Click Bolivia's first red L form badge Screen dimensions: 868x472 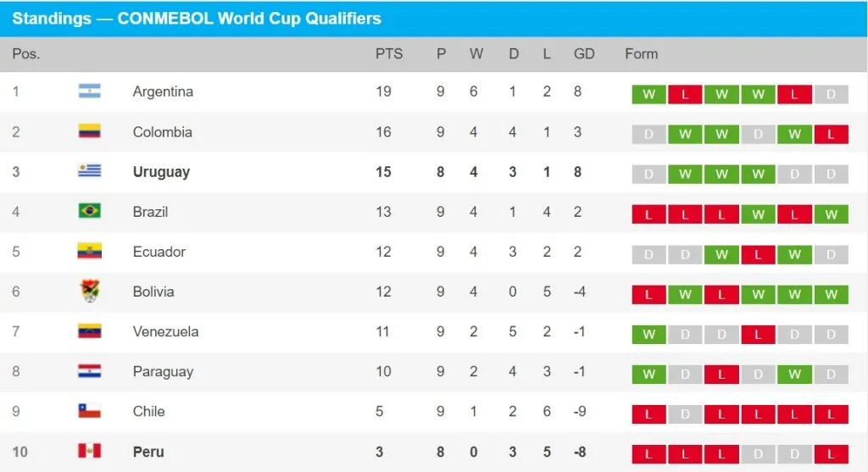click(648, 294)
